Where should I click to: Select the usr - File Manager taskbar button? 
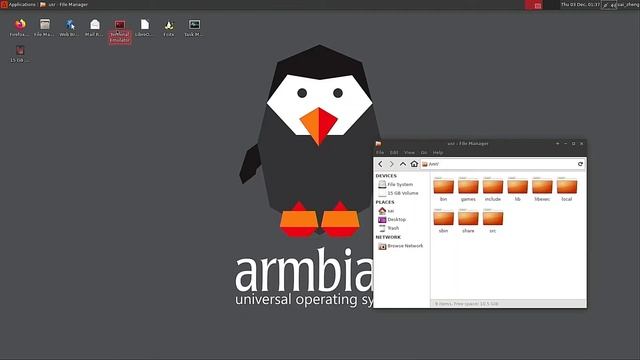pos(64,4)
